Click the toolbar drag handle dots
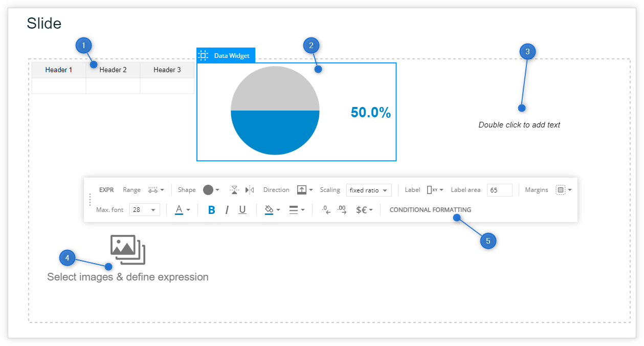This screenshot has height=346, width=644. (x=91, y=200)
